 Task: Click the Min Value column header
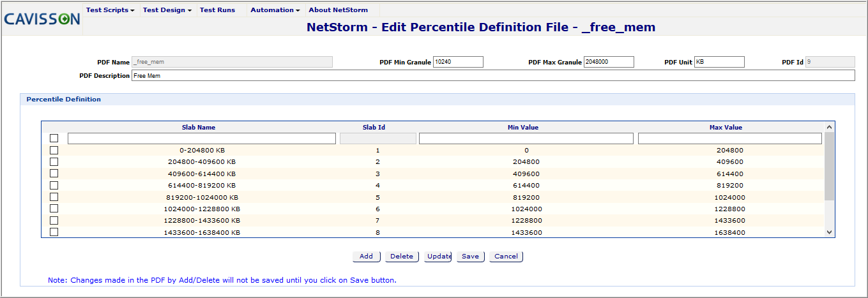pyautogui.click(x=523, y=127)
